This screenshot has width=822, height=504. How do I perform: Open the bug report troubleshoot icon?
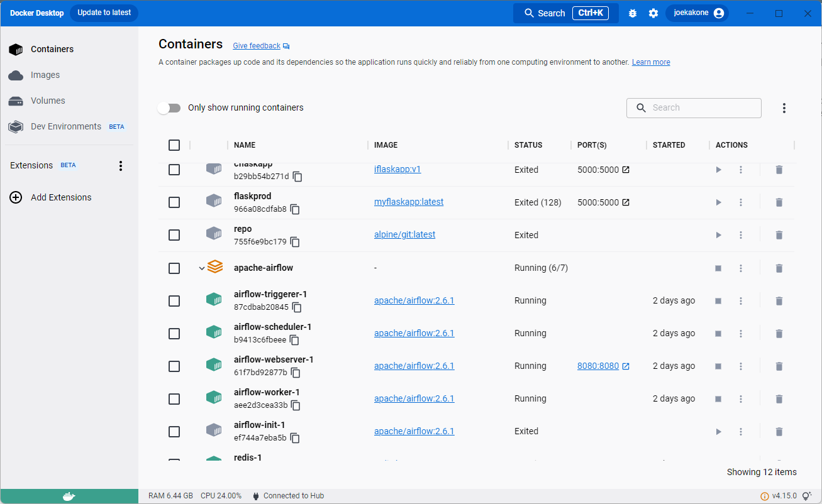633,13
